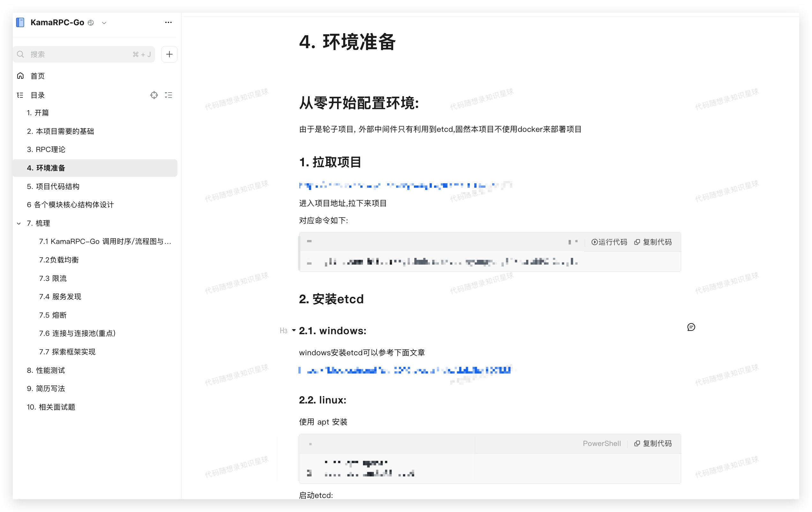Click the plus button to create new document
Screen dimensions: 812x512
point(169,54)
